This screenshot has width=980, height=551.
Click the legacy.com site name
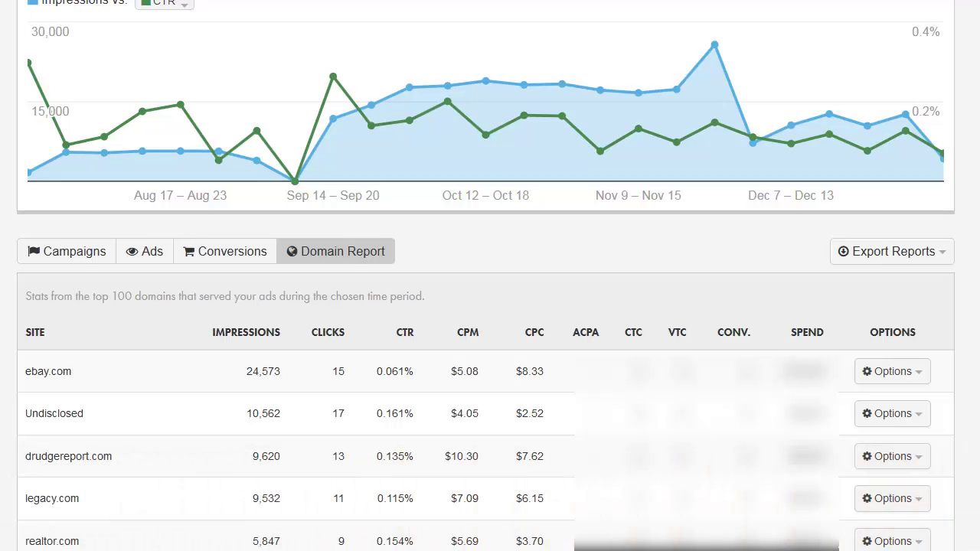52,498
